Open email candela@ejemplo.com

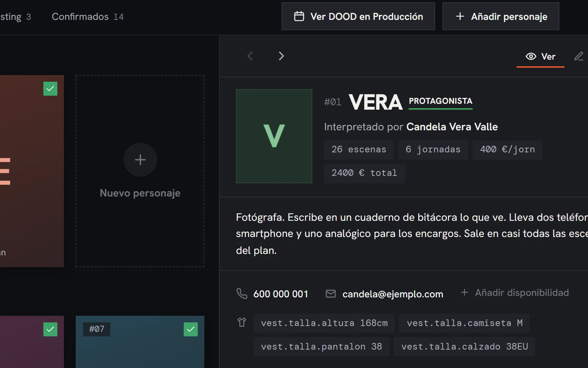tap(393, 294)
